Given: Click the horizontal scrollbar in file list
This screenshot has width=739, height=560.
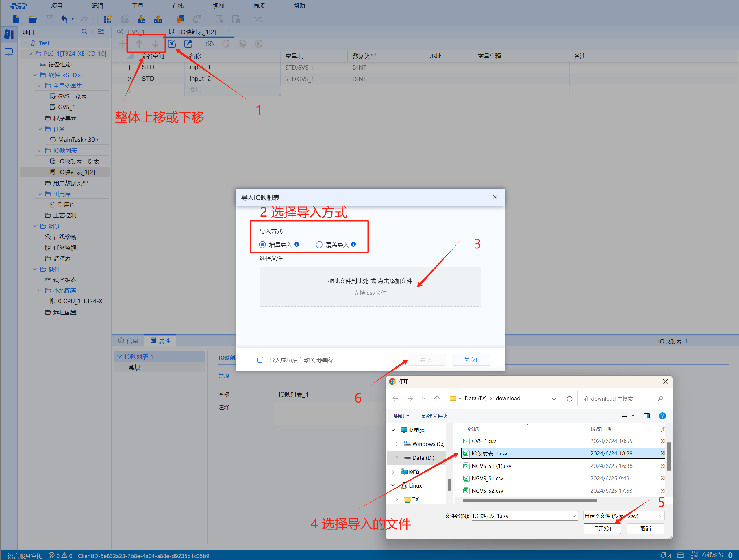Looking at the screenshot, I should (529, 501).
